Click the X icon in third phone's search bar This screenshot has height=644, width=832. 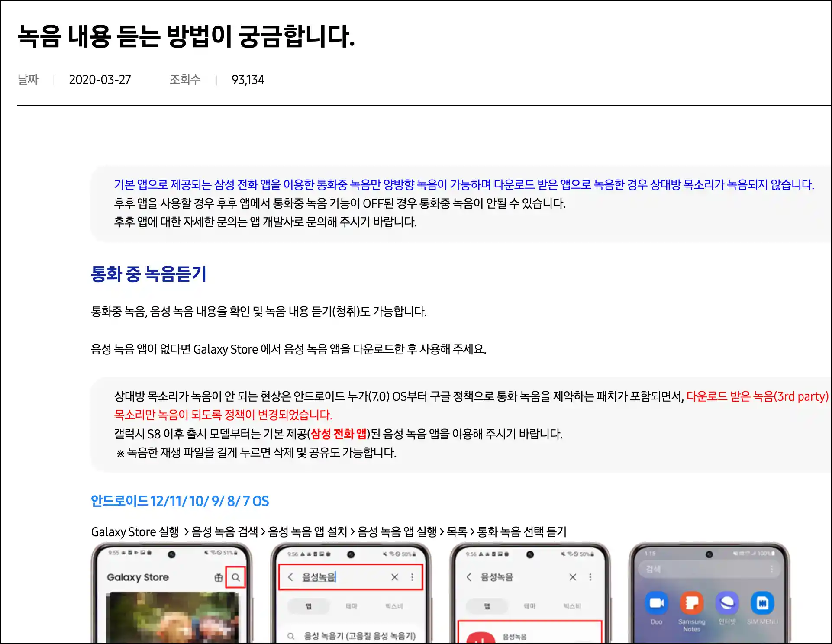pyautogui.click(x=573, y=577)
